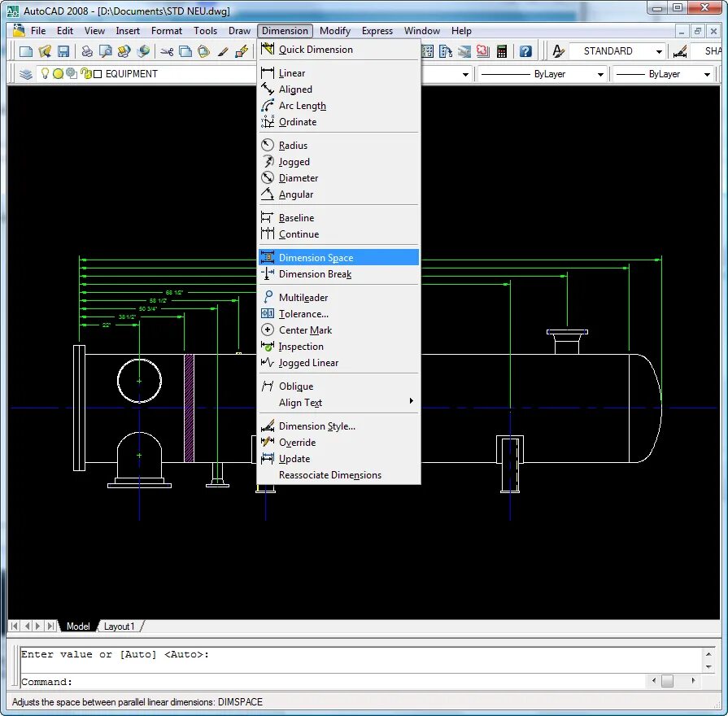Screen dimensions: 728x716
Task: Open the Express menu
Action: point(377,31)
